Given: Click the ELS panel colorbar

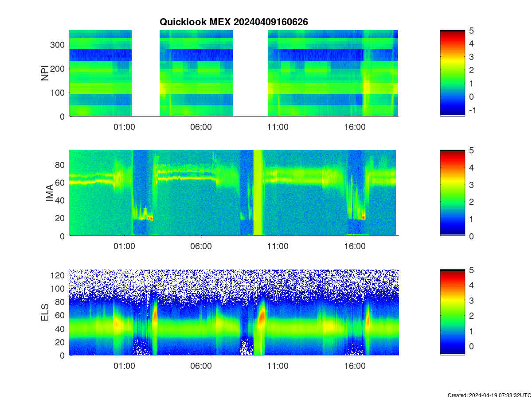Looking at the screenshot, I should click(452, 312).
